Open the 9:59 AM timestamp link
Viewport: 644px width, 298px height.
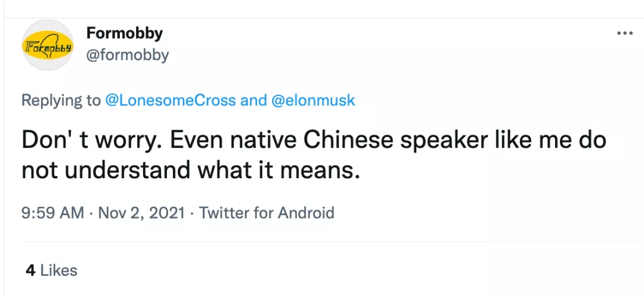pos(52,213)
